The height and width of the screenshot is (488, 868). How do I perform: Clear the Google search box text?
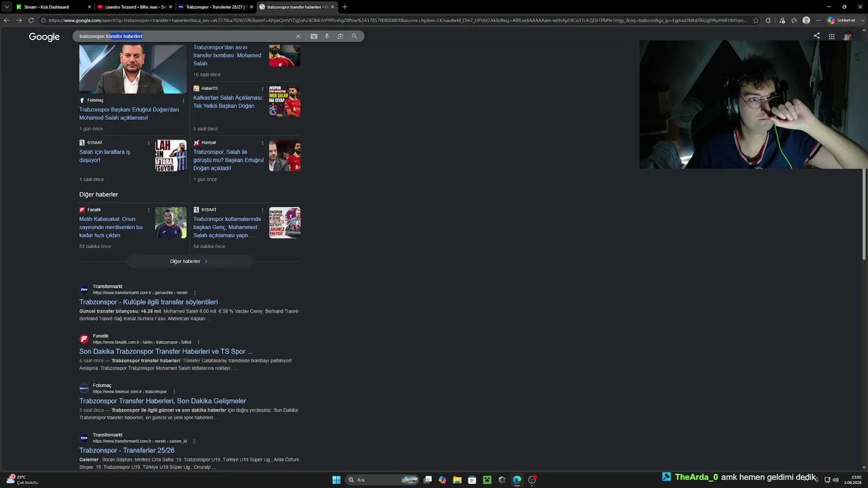click(298, 36)
